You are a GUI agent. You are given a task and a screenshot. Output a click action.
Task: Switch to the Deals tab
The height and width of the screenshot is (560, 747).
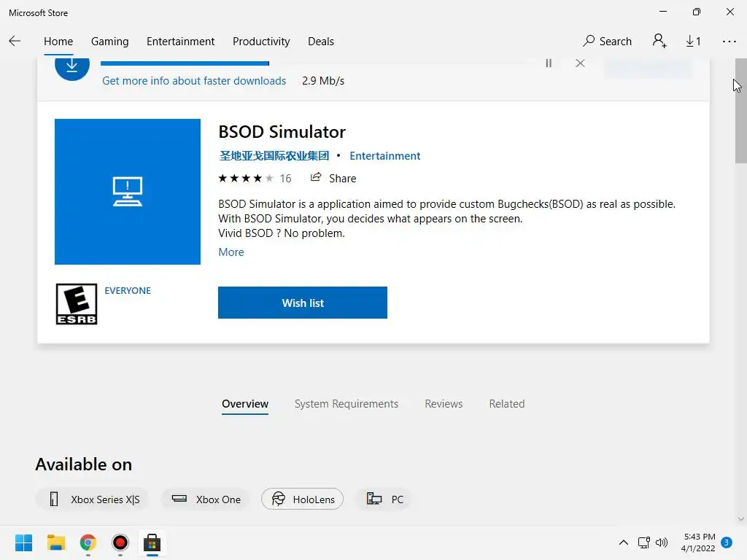321,42
